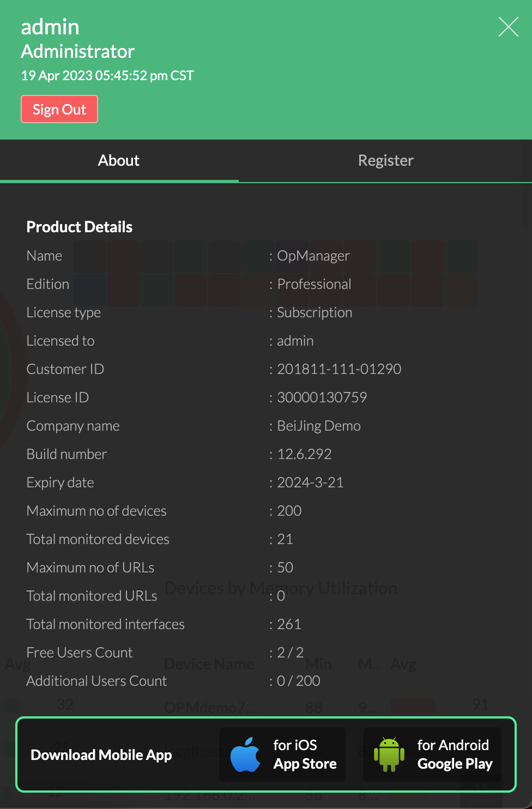This screenshot has height=809, width=532.
Task: Select License ID 30000130759
Action: [x=322, y=397]
